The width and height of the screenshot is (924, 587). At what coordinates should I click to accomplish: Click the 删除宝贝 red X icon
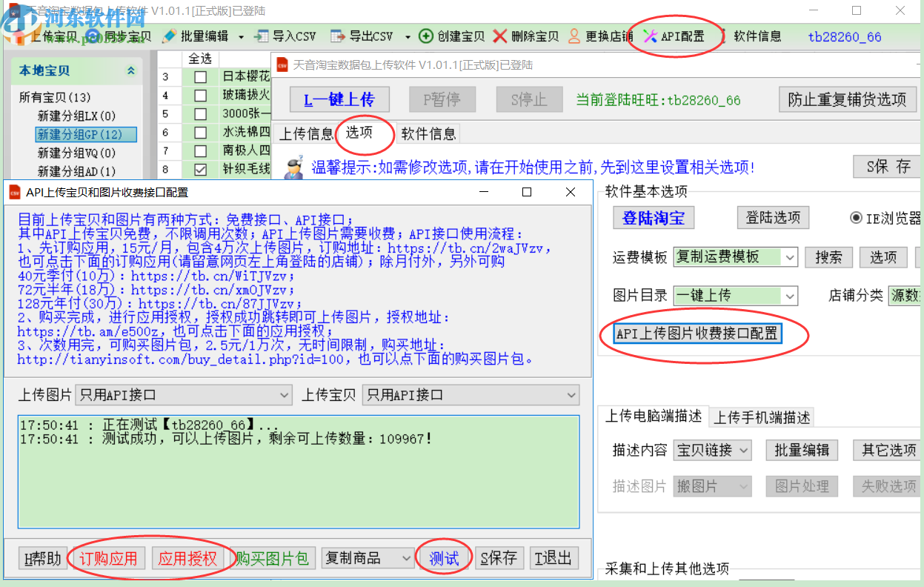519,35
